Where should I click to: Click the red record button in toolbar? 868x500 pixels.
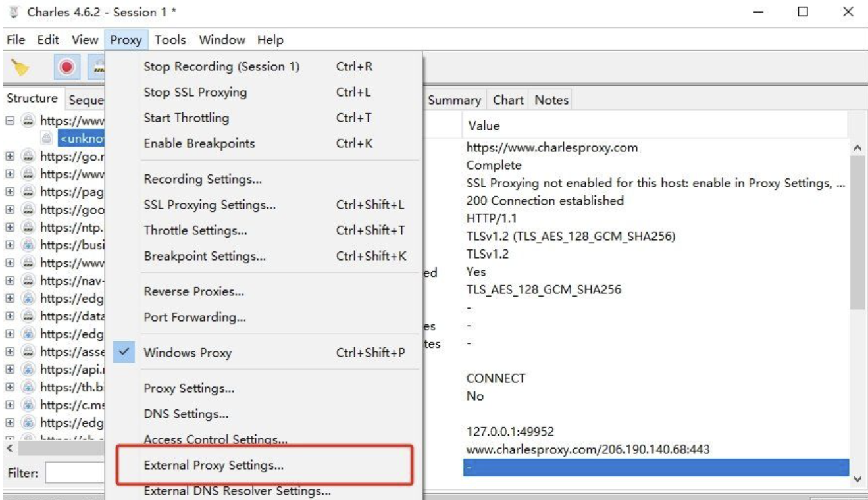point(66,68)
